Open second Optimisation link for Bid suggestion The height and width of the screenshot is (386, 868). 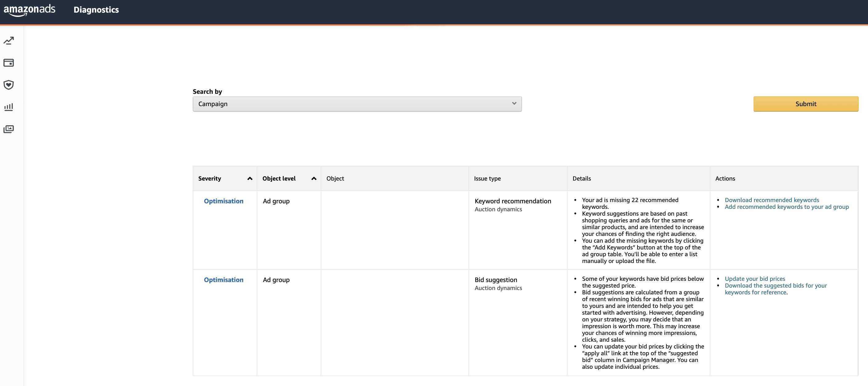(223, 280)
